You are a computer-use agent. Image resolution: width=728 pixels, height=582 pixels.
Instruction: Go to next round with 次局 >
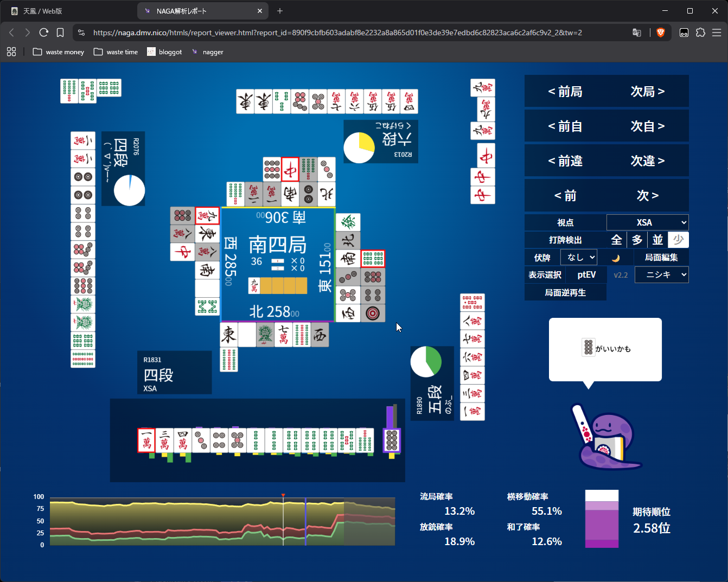coord(648,91)
